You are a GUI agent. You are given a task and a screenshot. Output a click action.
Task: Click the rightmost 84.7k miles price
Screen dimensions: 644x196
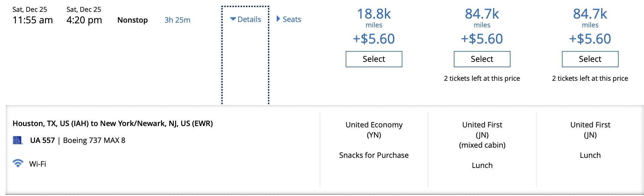[x=590, y=18]
